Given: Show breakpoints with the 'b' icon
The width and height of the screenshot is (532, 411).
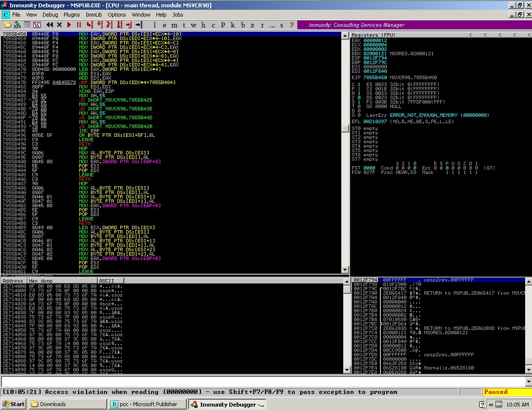Looking at the screenshot, I should click(x=243, y=25).
